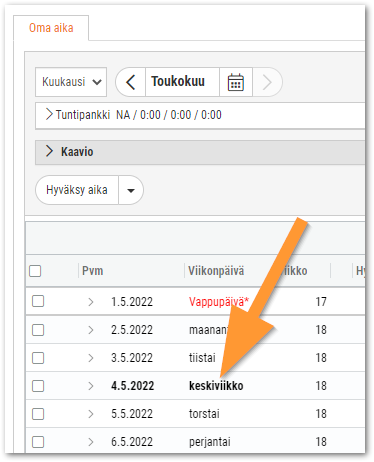Viewport: 374px width, 462px height.
Task: Go to next month with right arrow
Action: [267, 82]
